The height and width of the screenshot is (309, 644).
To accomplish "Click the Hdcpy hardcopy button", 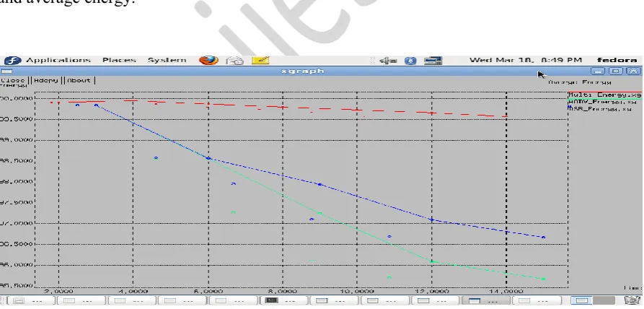I will point(46,81).
